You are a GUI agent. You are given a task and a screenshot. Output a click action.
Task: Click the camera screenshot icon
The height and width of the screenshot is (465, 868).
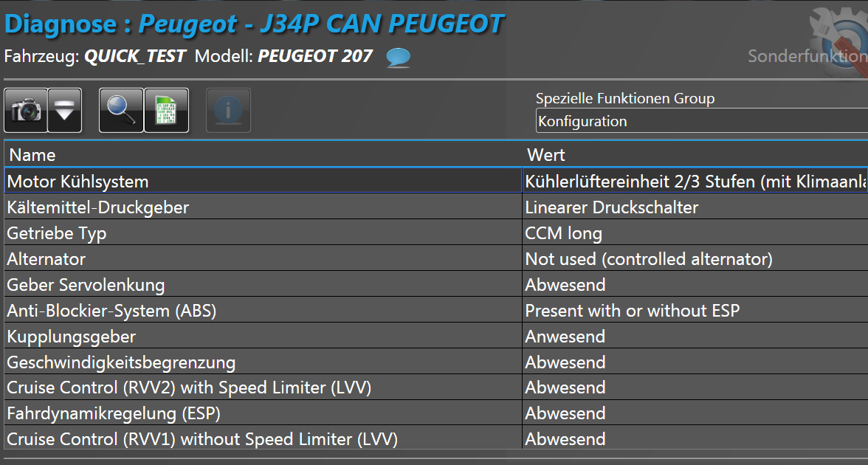[26, 111]
